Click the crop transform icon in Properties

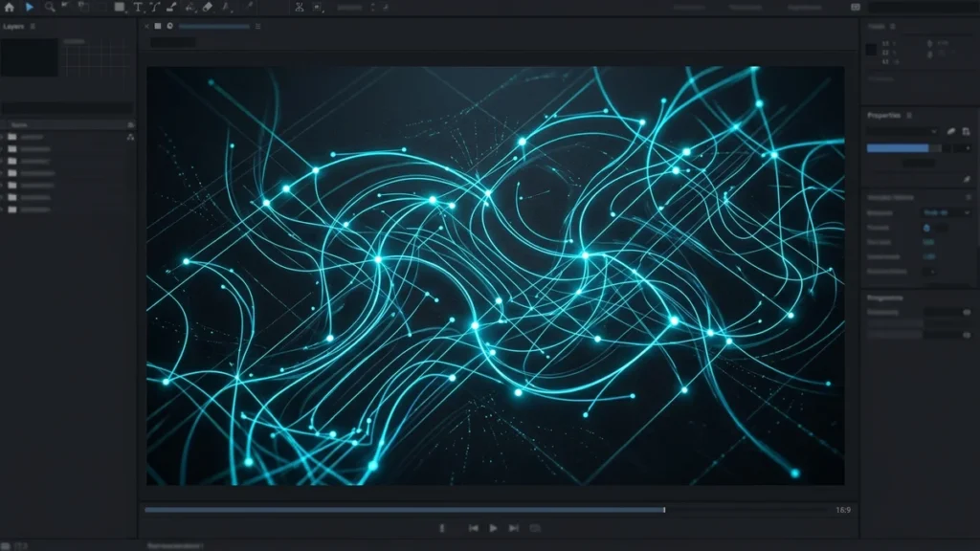[967, 131]
